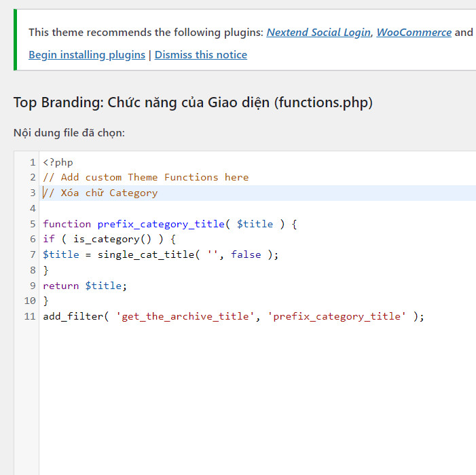Click Dismiss this notice link

(201, 55)
